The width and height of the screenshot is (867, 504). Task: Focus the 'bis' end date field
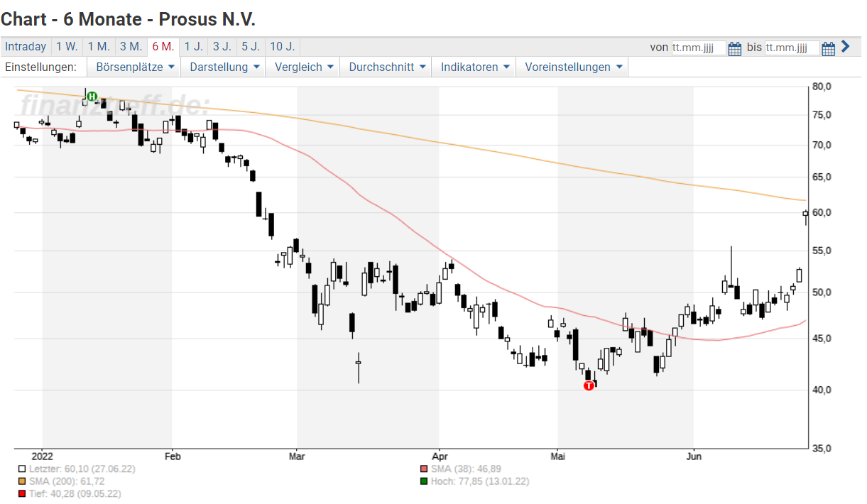[792, 48]
